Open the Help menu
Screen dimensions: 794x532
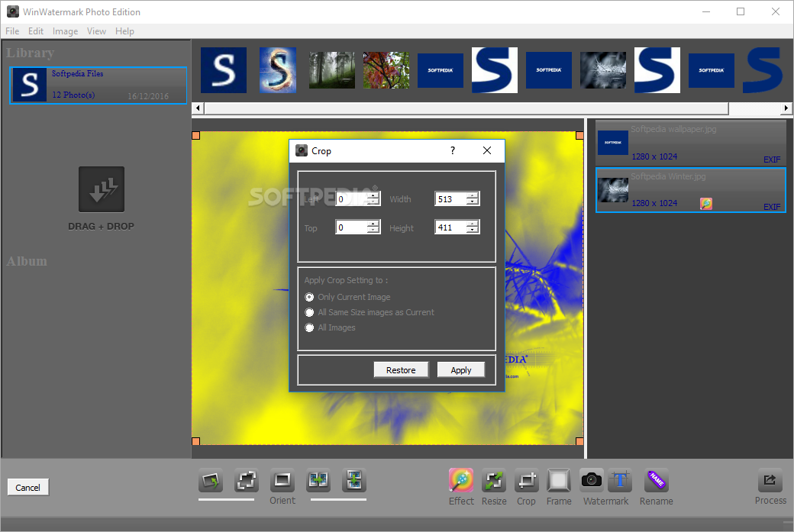coord(124,31)
